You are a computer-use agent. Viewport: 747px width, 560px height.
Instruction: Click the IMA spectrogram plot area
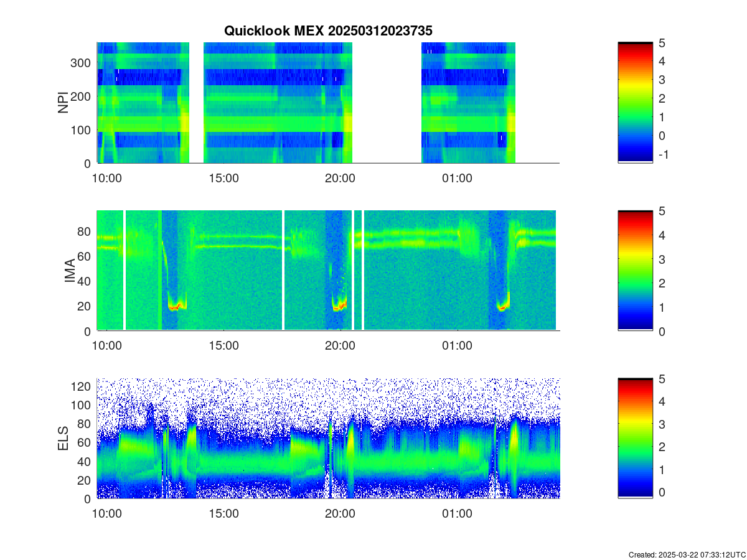click(x=328, y=271)
